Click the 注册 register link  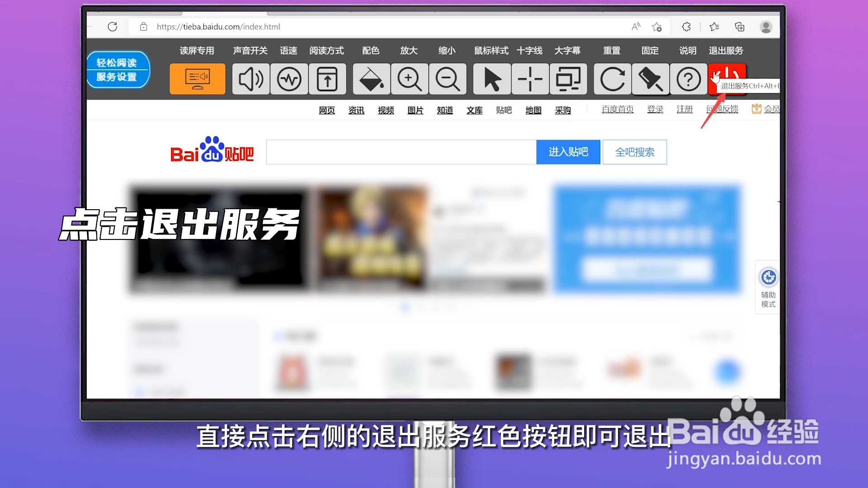click(684, 109)
